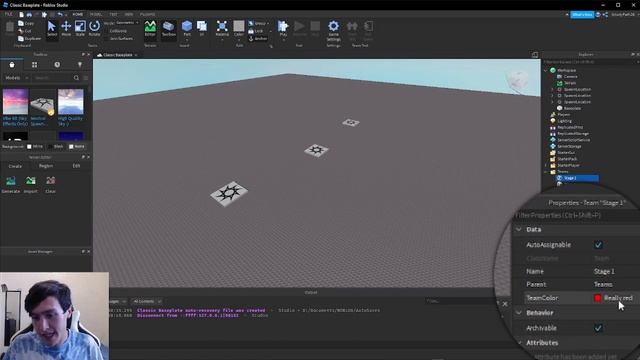Select None background option in Toolbox

[x=77, y=146]
